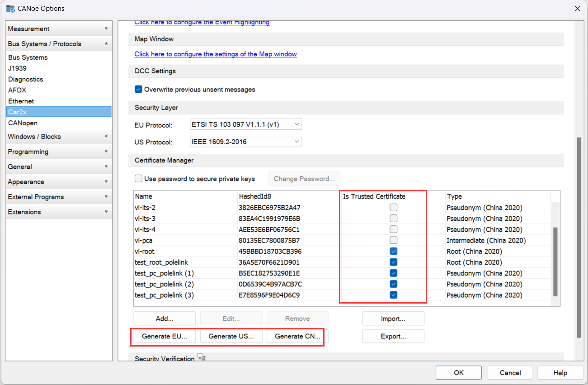The image size is (588, 385).
Task: Collapse the Bus Systems / Protocols section
Action: [x=106, y=44]
